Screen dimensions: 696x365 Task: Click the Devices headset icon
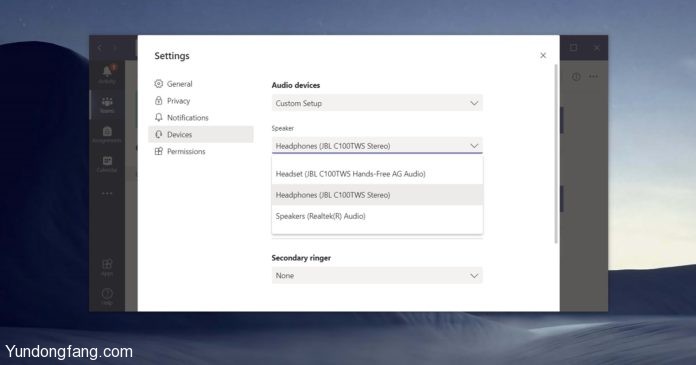[x=158, y=134]
